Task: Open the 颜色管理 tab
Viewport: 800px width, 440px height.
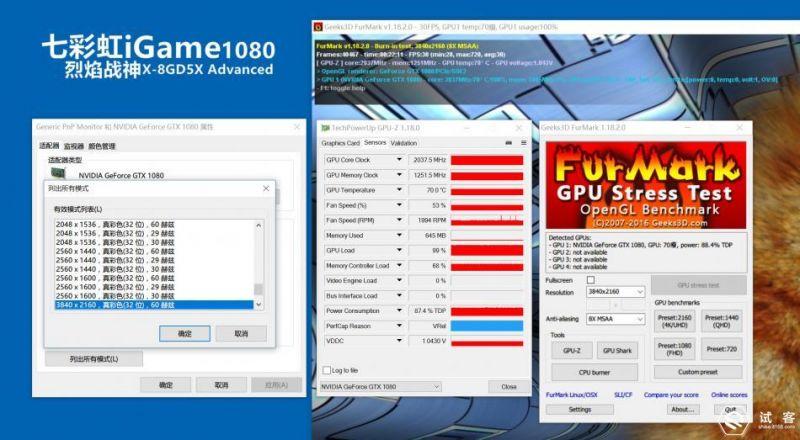Action: point(102,146)
